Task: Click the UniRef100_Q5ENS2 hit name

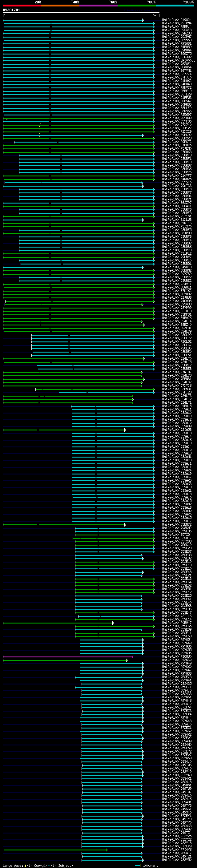Action: [177, 525]
